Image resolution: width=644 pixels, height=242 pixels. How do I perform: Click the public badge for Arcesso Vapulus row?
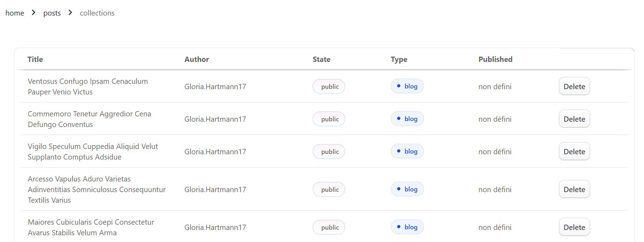point(329,189)
